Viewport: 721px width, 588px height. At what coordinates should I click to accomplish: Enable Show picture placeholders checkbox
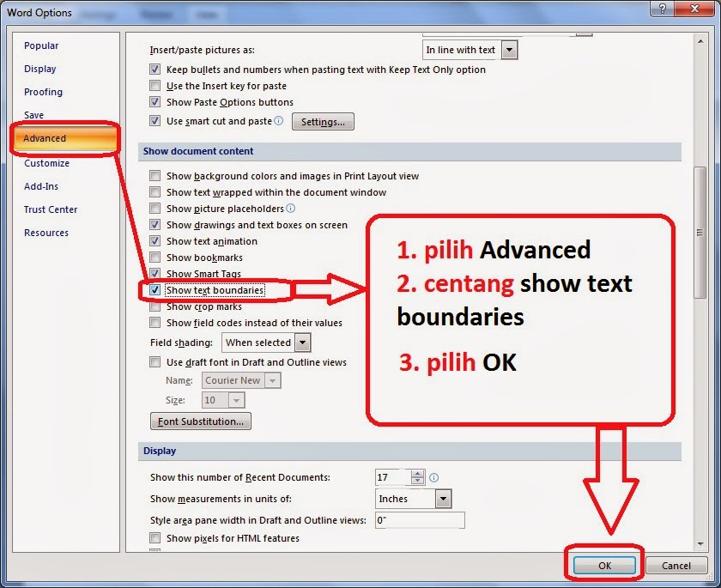pos(155,209)
